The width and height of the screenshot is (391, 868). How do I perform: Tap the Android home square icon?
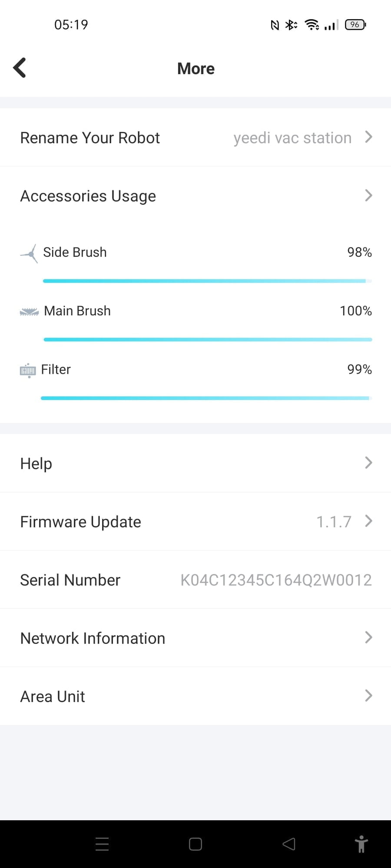[195, 844]
